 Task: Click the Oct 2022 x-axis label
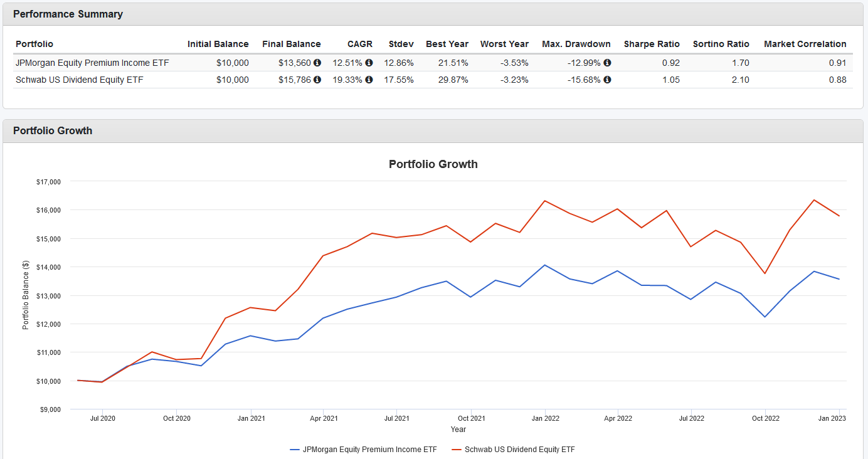[x=765, y=418]
